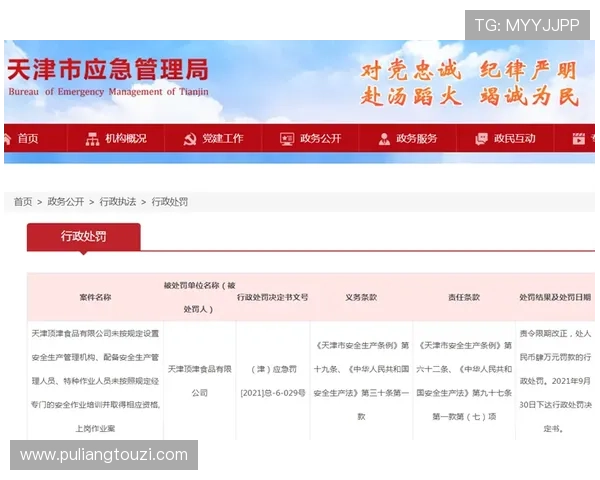Open the 首页 navigation menu item

coord(28,139)
